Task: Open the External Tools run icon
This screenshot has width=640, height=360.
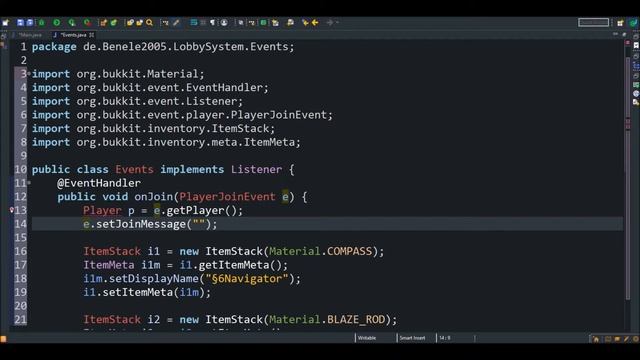Action: click(x=87, y=23)
